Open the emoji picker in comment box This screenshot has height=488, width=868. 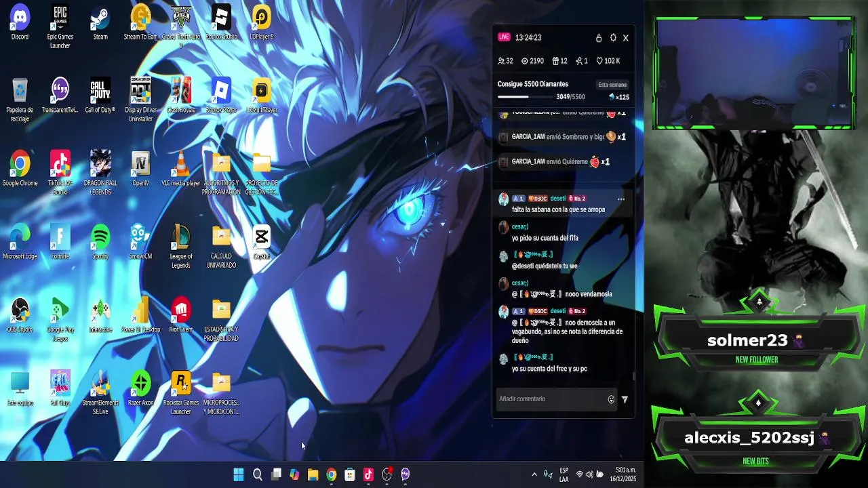pos(611,400)
